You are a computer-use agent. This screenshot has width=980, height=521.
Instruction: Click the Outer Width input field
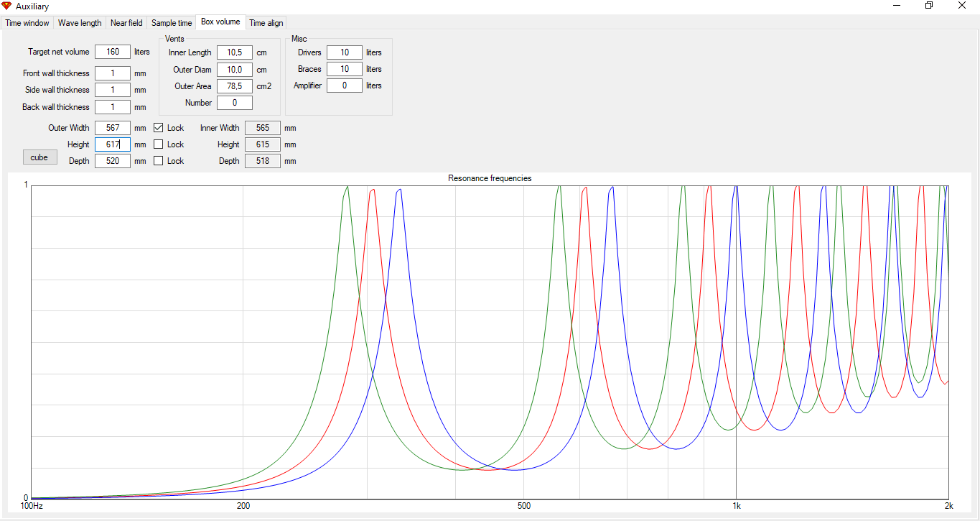tap(113, 128)
